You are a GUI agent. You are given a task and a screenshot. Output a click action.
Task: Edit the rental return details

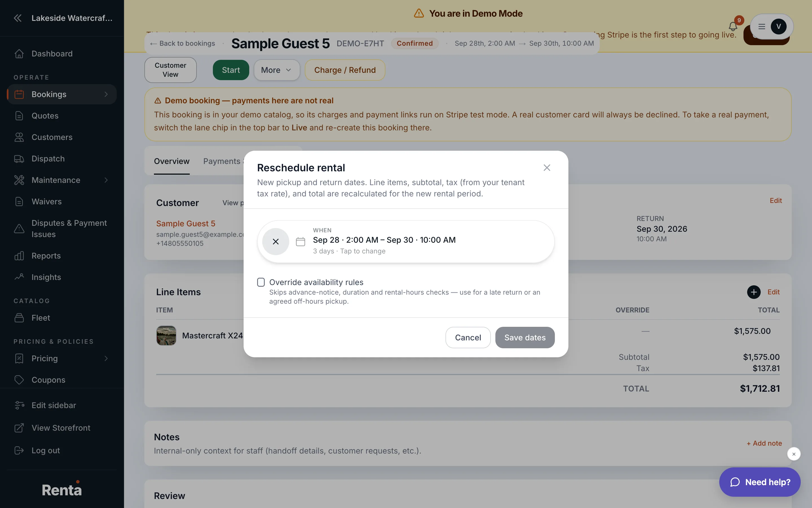tap(776, 201)
